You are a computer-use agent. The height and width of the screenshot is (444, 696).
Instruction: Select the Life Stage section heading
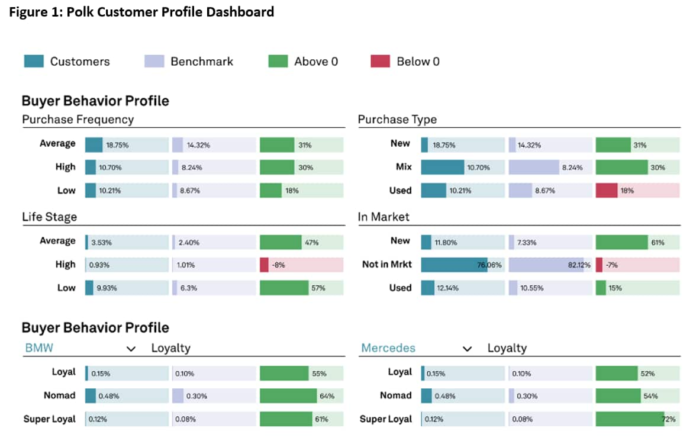click(49, 216)
